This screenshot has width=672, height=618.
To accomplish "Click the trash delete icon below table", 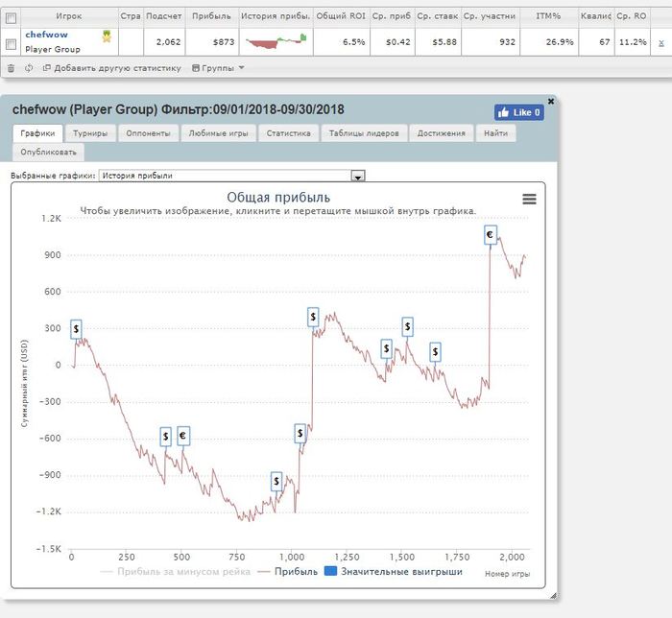I will click(12, 68).
